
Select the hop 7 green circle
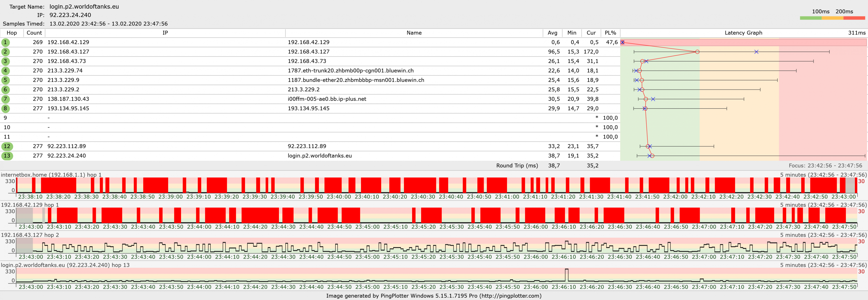click(5, 99)
